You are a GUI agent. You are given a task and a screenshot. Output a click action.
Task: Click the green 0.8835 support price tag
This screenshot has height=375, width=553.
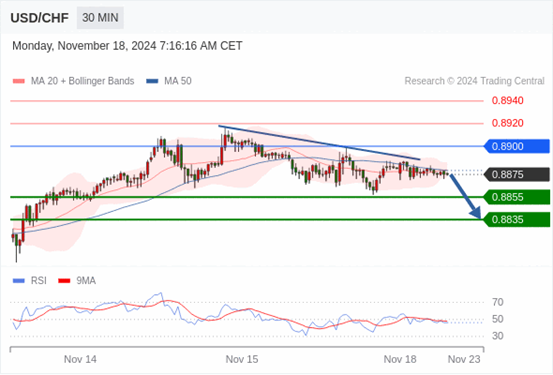point(516,219)
